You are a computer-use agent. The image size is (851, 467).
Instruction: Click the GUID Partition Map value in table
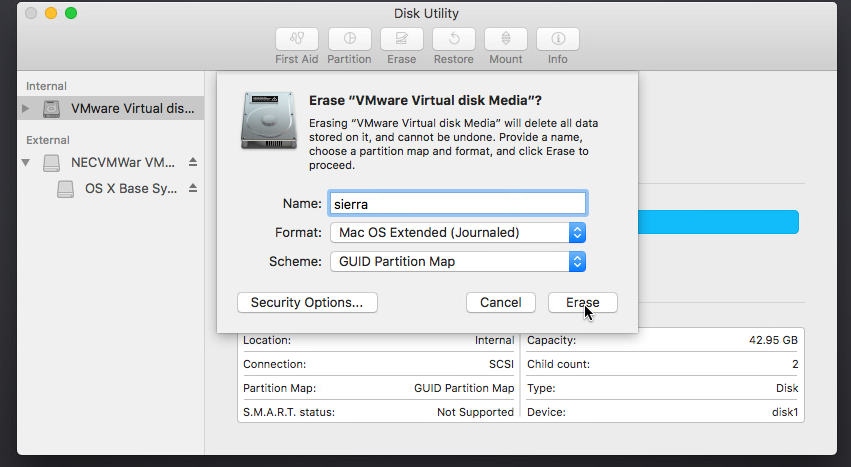click(x=463, y=388)
